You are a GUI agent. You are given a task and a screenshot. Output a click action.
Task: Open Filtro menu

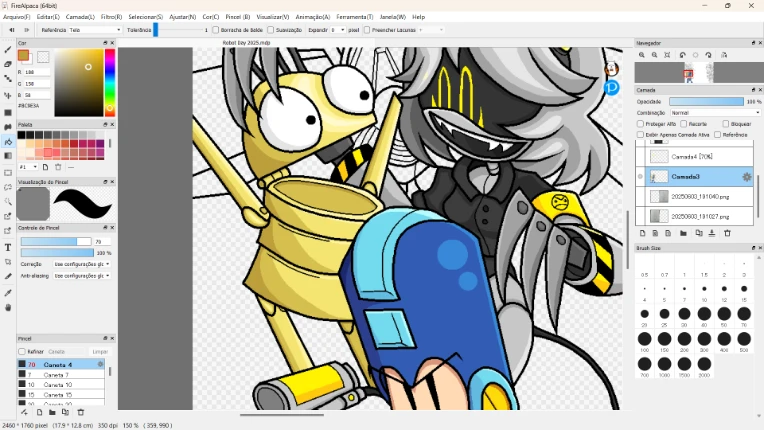coord(112,17)
